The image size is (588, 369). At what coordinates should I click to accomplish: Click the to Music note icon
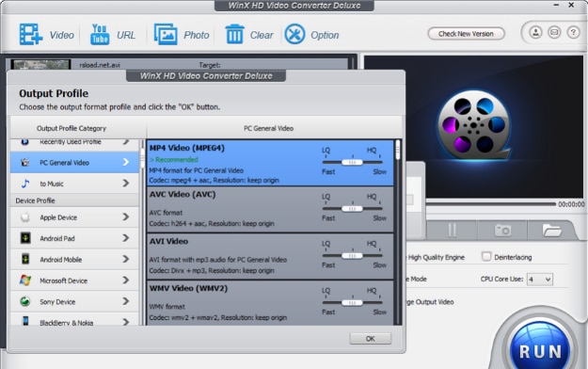[x=25, y=184]
